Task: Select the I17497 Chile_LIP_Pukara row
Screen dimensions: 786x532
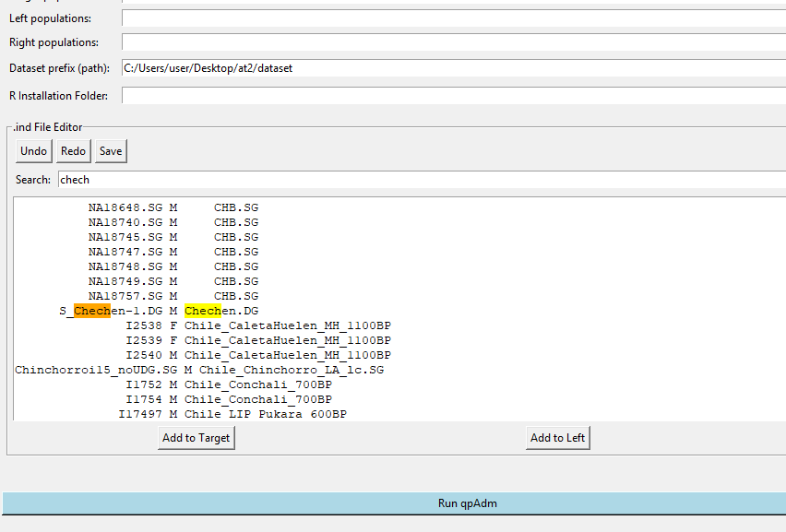Action: point(232,414)
